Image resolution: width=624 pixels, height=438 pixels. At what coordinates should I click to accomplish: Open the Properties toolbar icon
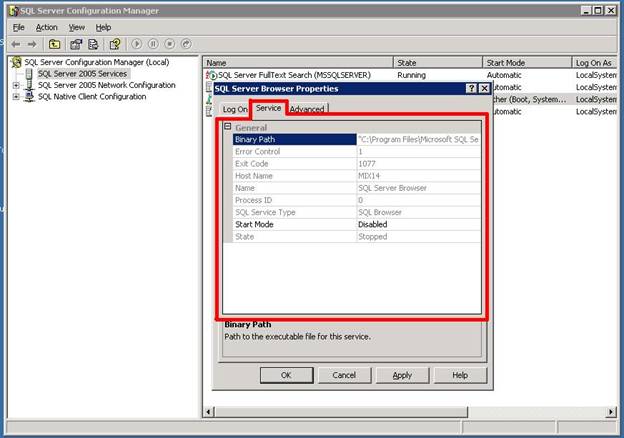76,44
